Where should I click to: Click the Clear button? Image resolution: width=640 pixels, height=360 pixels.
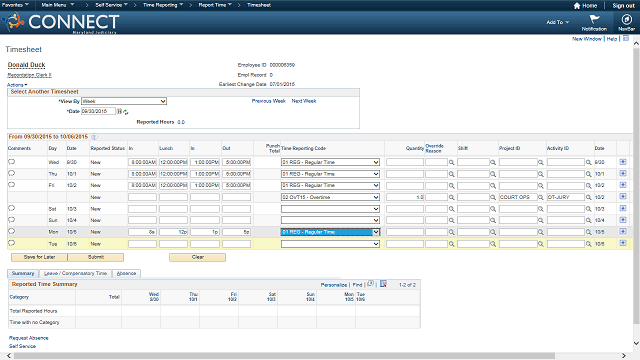pos(198,257)
